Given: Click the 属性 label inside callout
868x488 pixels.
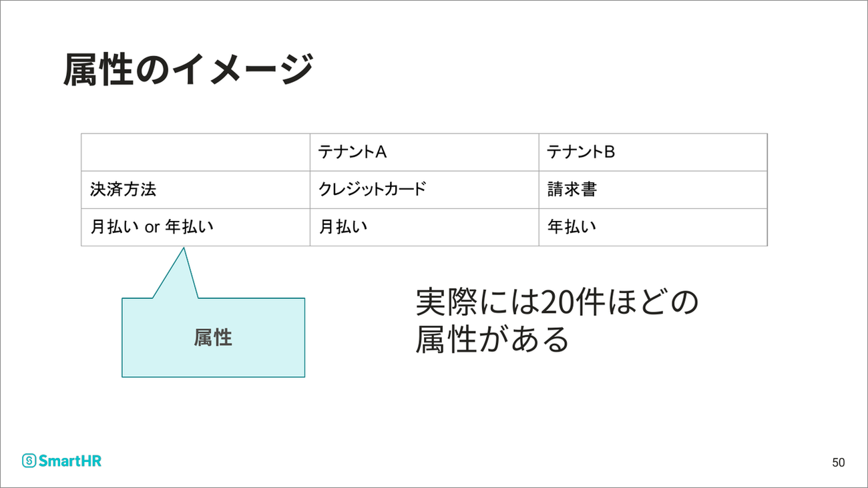Looking at the screenshot, I should [213, 338].
